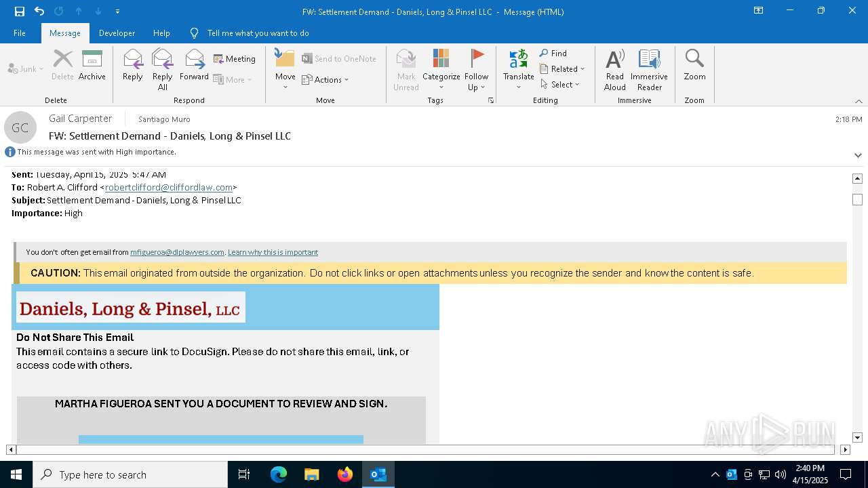Open the network status icon in tray
The image size is (868, 488).
[764, 474]
